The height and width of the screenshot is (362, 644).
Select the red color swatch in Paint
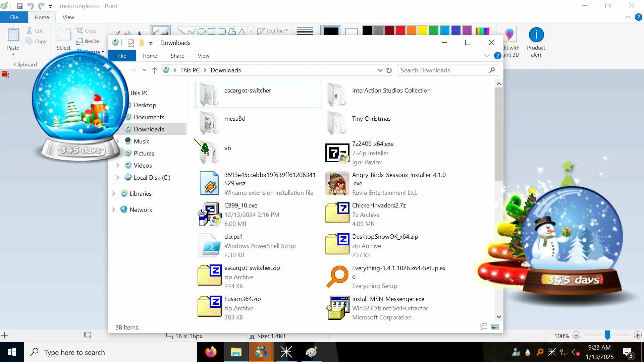coord(400,31)
